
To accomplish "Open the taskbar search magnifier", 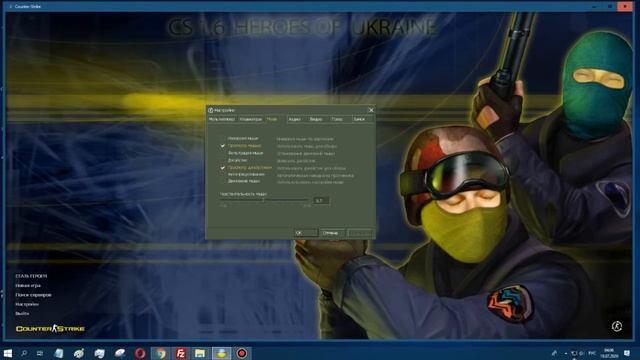I will 24,353.
